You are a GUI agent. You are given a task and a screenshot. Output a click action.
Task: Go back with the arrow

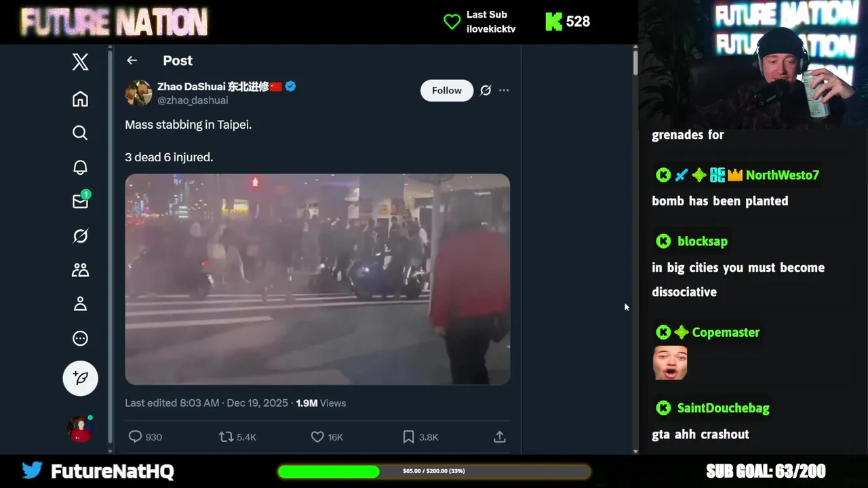pos(132,60)
